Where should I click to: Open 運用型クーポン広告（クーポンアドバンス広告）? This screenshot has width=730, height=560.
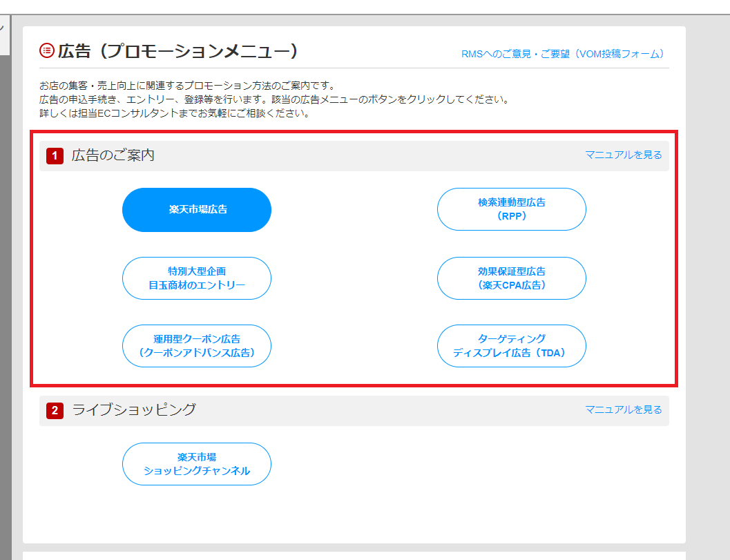click(x=197, y=346)
